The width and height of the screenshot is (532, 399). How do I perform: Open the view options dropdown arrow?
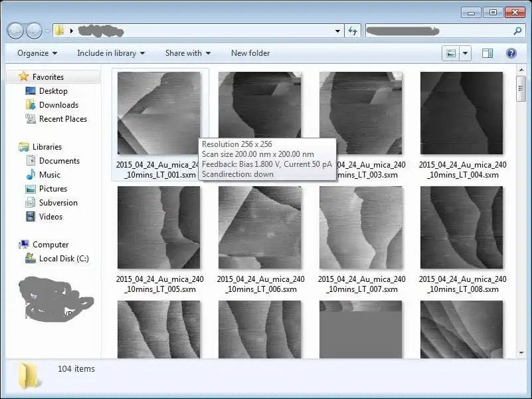pos(465,53)
